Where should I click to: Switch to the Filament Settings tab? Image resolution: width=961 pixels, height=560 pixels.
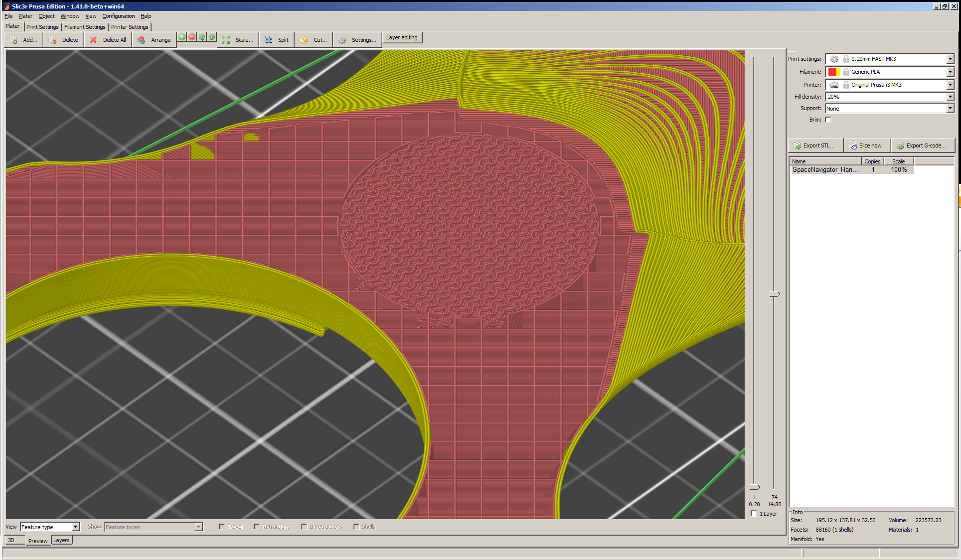pos(85,27)
